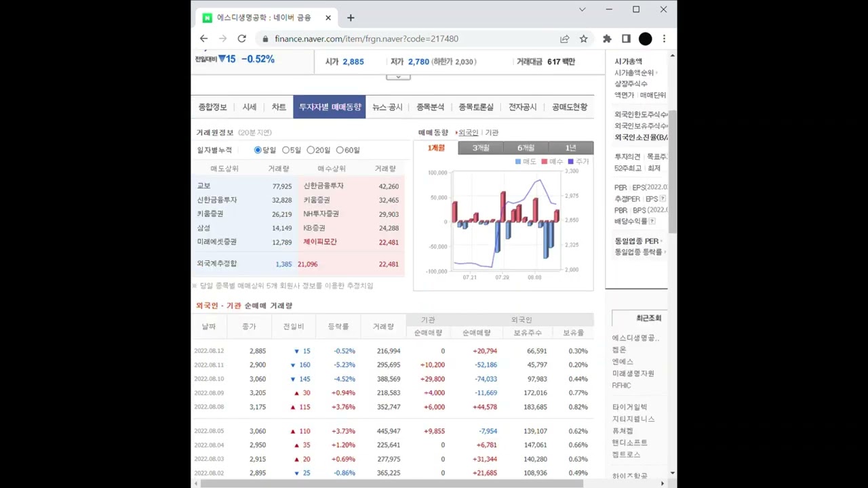Open the 뉴스·공시 tab
The width and height of the screenshot is (868, 488).
(x=387, y=107)
